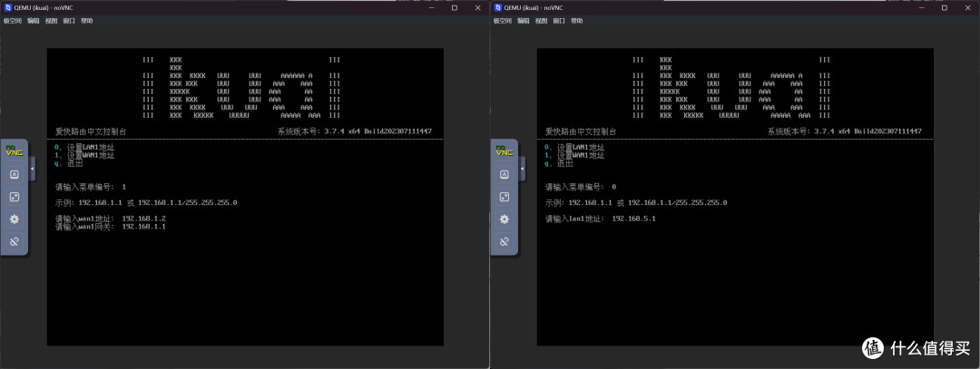The height and width of the screenshot is (369, 980).
Task: Maximize the right QEMU window
Action: point(945,7)
